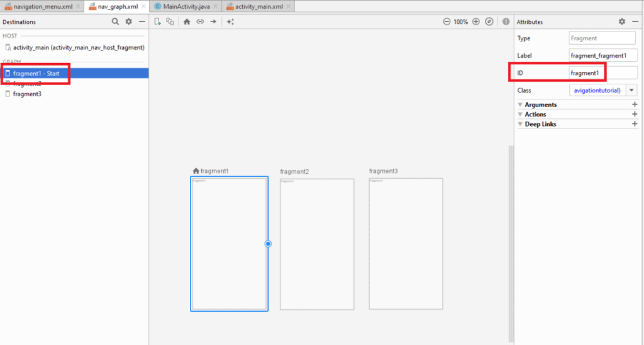644x345 pixels.
Task: Click the link Deep Link toolbar icon
Action: click(200, 21)
